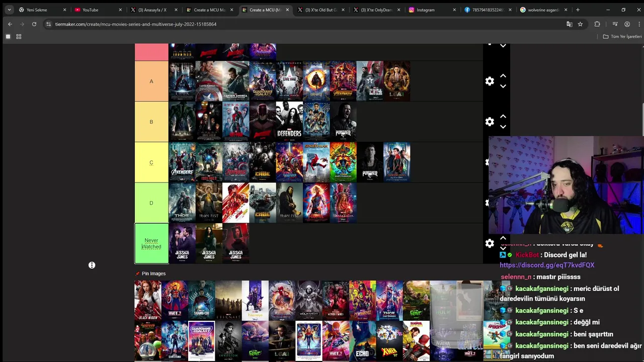Bookmark this page with star icon
The height and width of the screenshot is (362, 644).
pos(580,24)
